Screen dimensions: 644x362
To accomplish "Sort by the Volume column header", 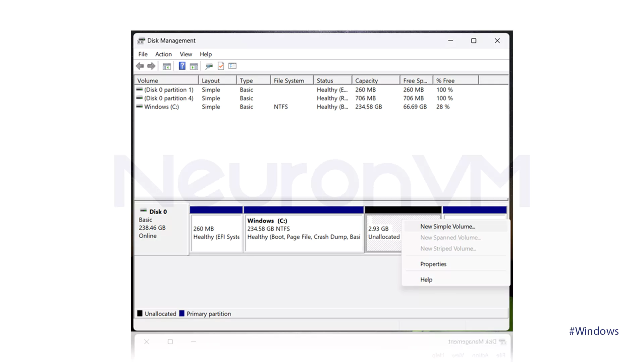I will coord(166,80).
